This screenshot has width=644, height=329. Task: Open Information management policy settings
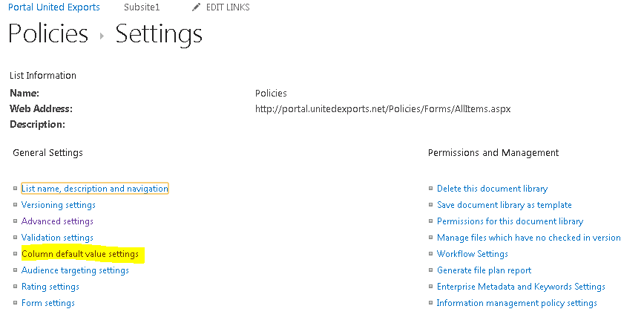516,303
